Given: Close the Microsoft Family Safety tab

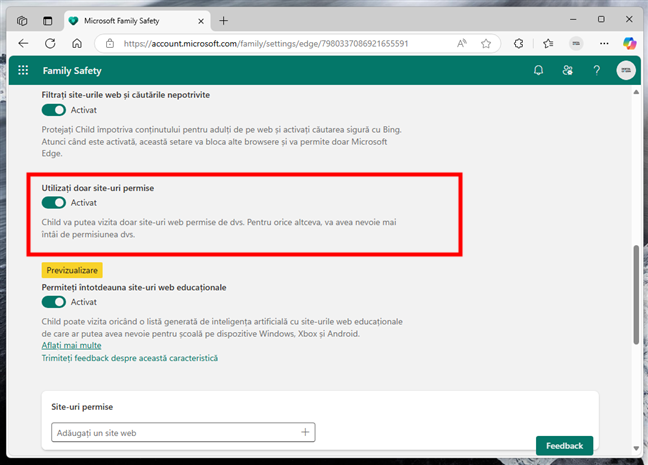Looking at the screenshot, I should coord(201,21).
